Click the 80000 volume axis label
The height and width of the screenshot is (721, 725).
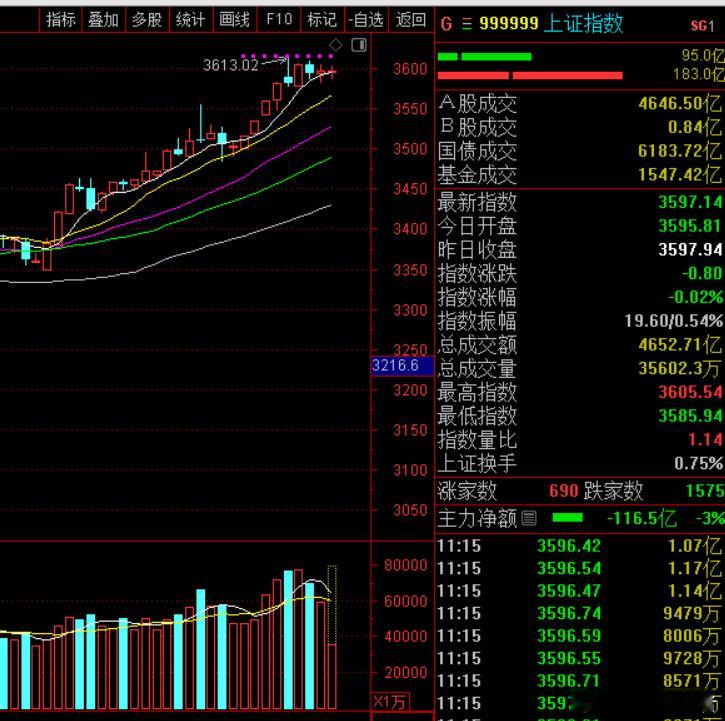pos(406,565)
